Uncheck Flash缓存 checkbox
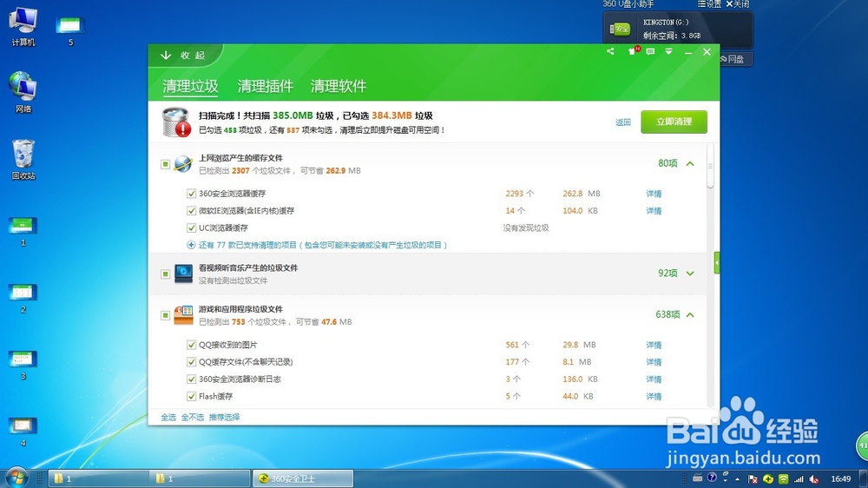The height and width of the screenshot is (488, 868). click(191, 396)
